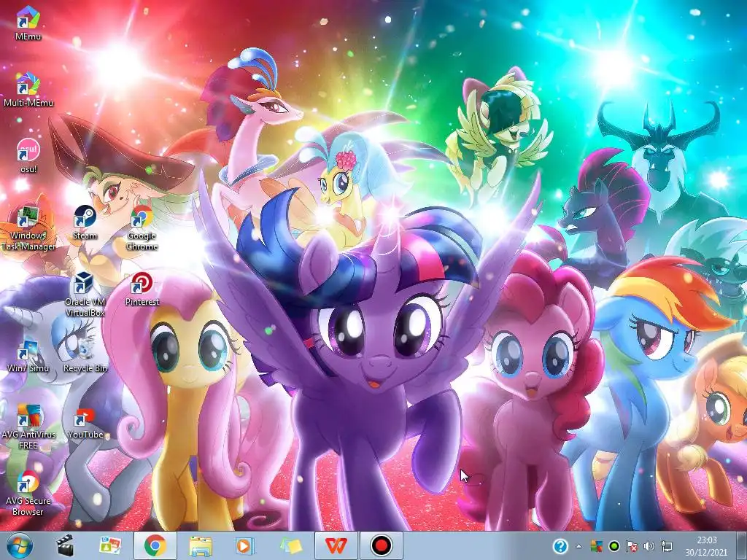This screenshot has width=747, height=560.
Task: Open Action Center flag tray icon
Action: tap(632, 546)
